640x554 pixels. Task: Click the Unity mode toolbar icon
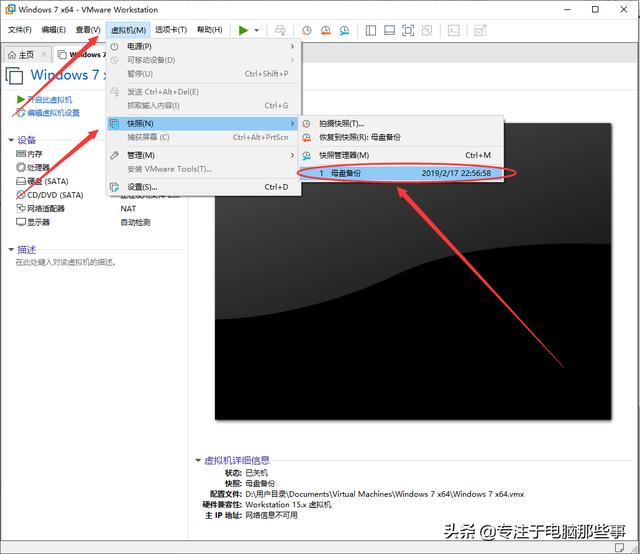427,30
